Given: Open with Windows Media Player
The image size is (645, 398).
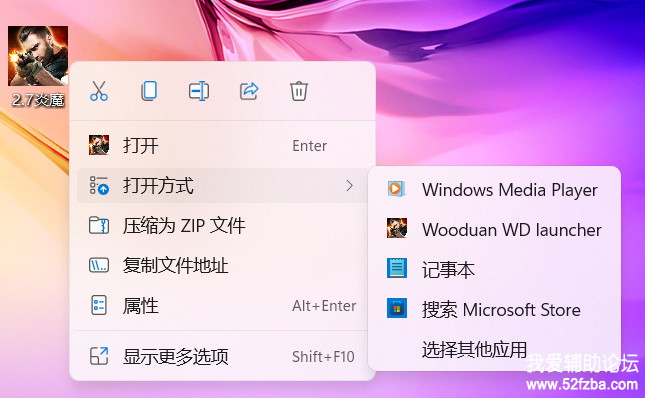Looking at the screenshot, I should point(494,190).
